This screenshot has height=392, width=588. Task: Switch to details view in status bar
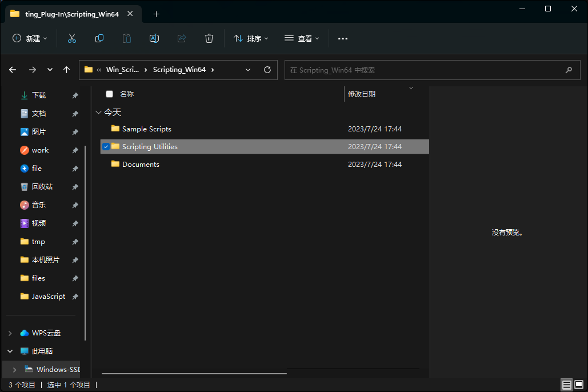pos(566,385)
